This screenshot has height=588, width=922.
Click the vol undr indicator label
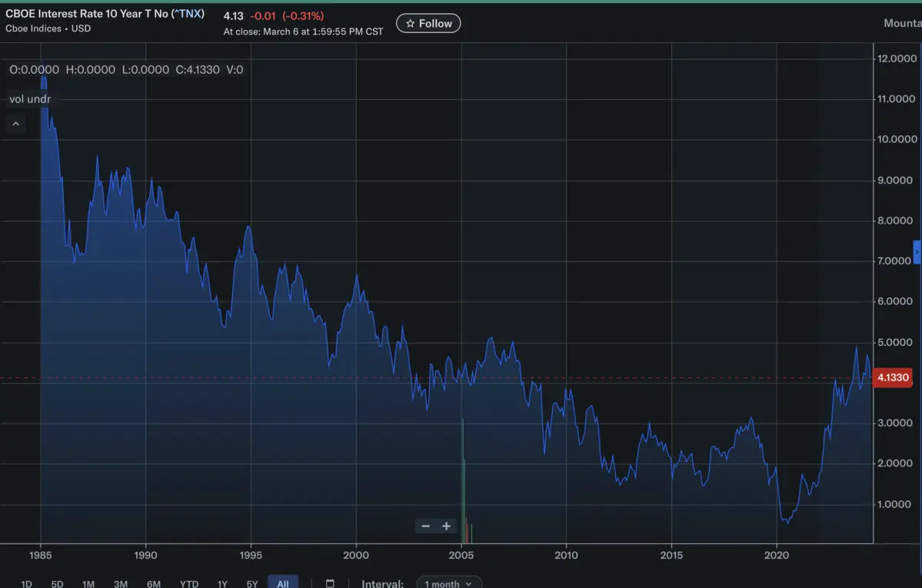click(x=30, y=99)
